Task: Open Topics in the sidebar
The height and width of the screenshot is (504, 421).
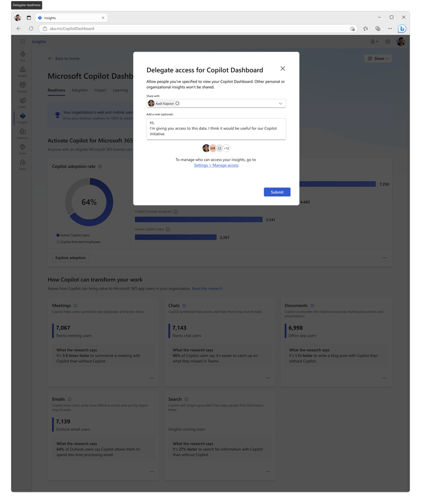Action: [23, 164]
